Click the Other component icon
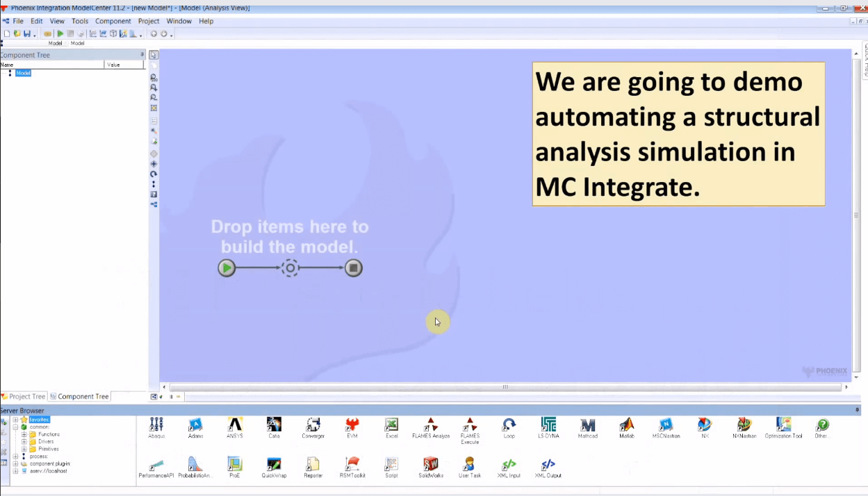 [x=822, y=424]
